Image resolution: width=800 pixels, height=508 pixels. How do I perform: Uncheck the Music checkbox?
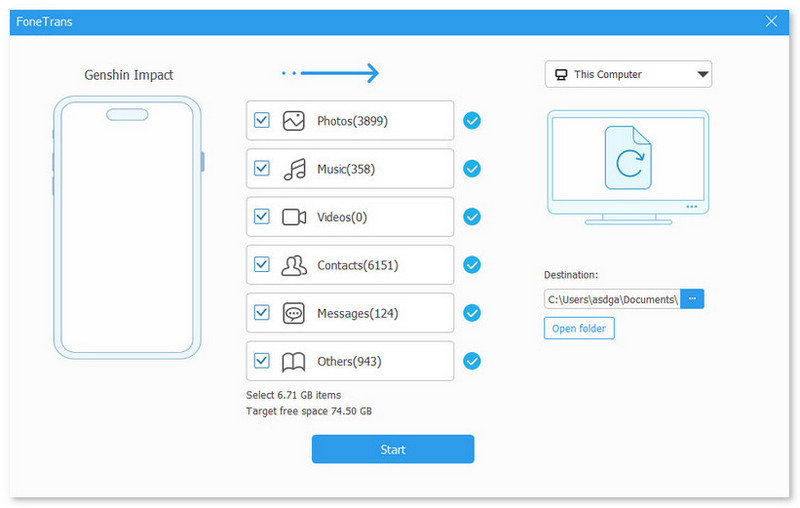(x=262, y=169)
